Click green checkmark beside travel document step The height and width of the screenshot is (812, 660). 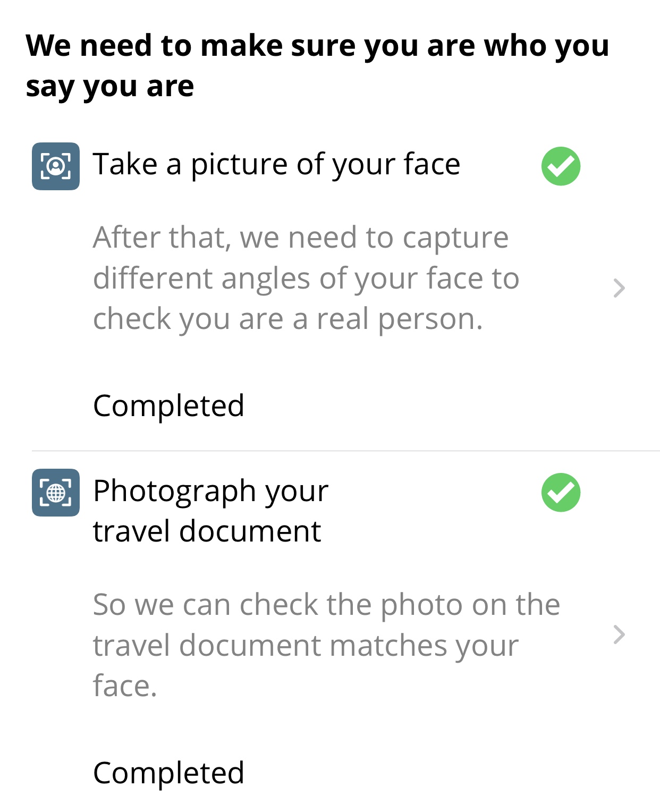click(x=561, y=493)
